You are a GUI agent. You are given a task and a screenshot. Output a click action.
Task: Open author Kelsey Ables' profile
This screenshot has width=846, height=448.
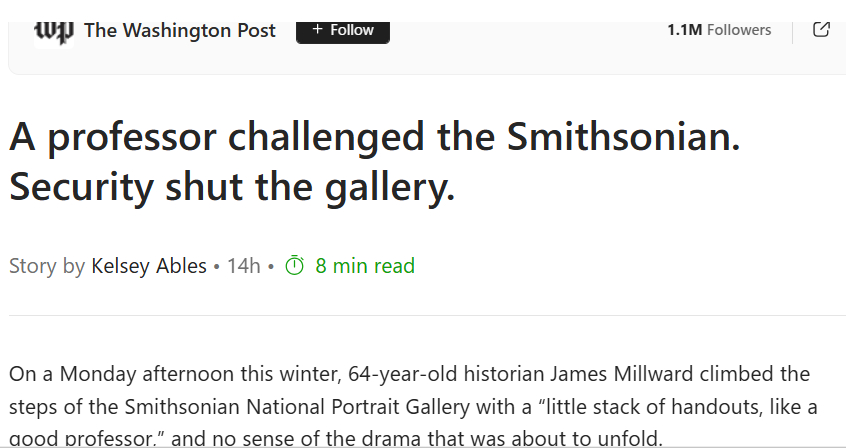pyautogui.click(x=149, y=266)
